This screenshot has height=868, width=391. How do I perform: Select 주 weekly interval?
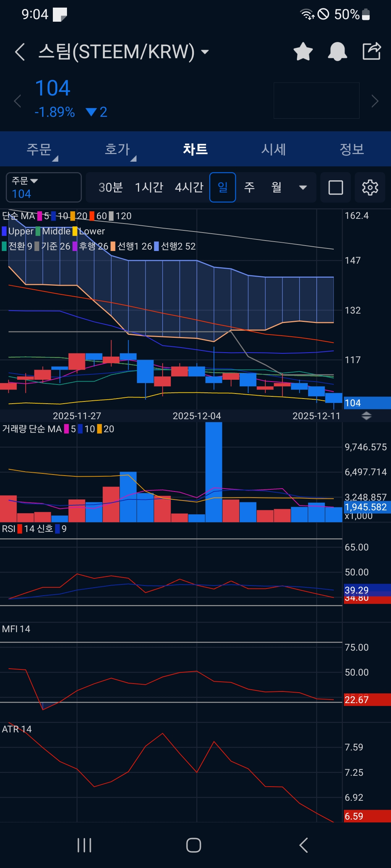point(249,187)
